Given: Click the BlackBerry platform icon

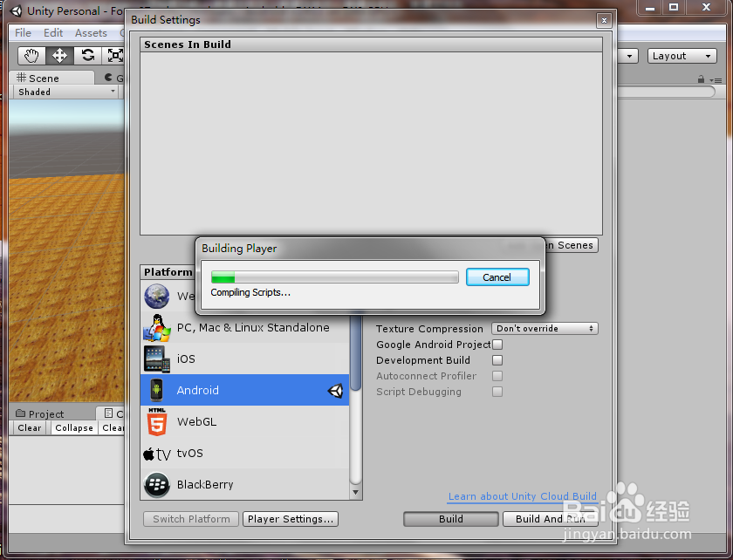Looking at the screenshot, I should coord(157,485).
